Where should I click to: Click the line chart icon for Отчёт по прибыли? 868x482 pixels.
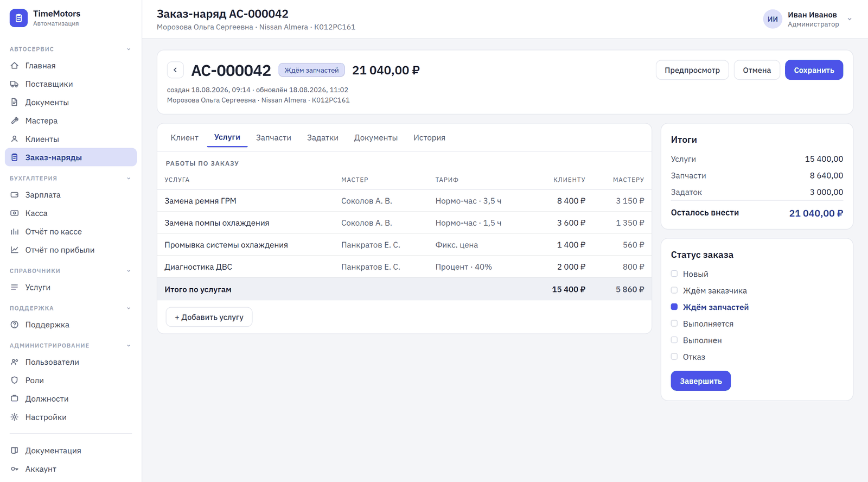click(x=15, y=250)
